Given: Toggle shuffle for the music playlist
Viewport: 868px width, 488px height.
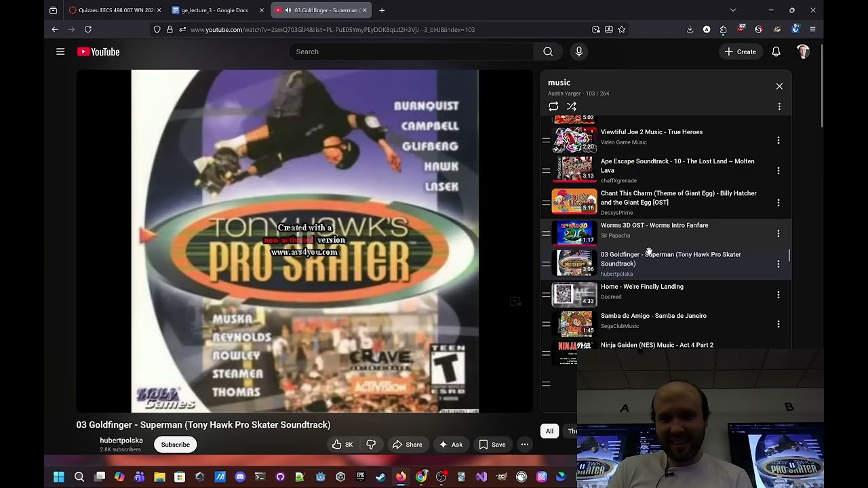Looking at the screenshot, I should pyautogui.click(x=572, y=106).
